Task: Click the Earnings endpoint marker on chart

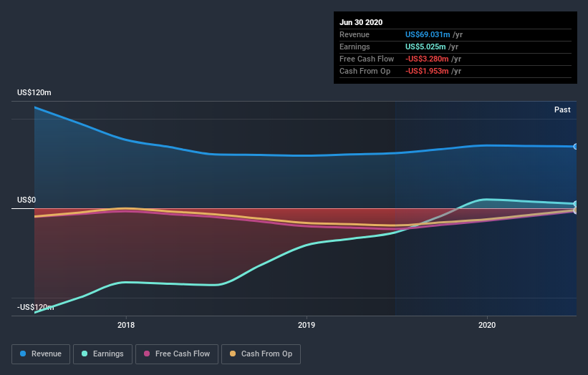Action: tap(575, 204)
